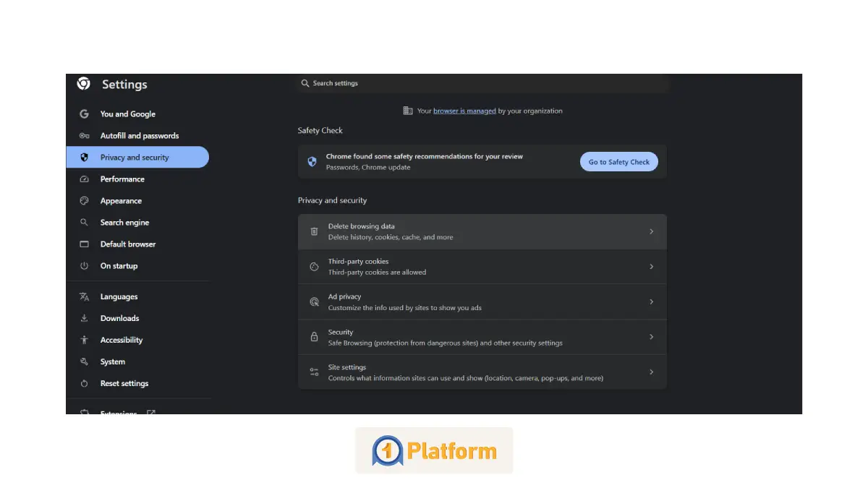Click the shield icon in Safety Check card
This screenshot has height=488, width=868.
(x=312, y=162)
